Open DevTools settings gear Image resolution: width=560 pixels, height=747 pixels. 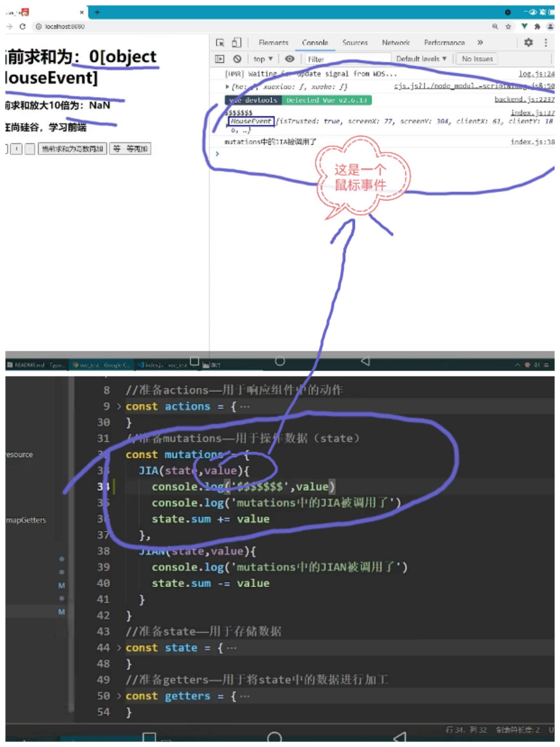(x=528, y=43)
